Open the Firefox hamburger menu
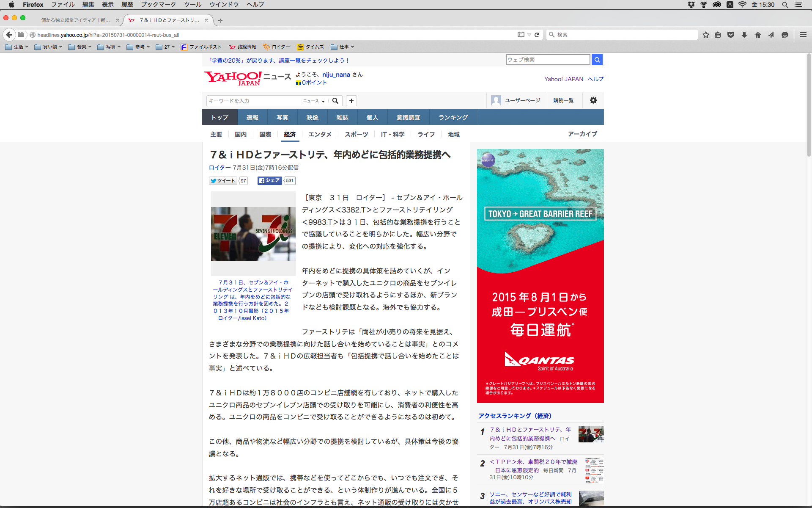 803,35
